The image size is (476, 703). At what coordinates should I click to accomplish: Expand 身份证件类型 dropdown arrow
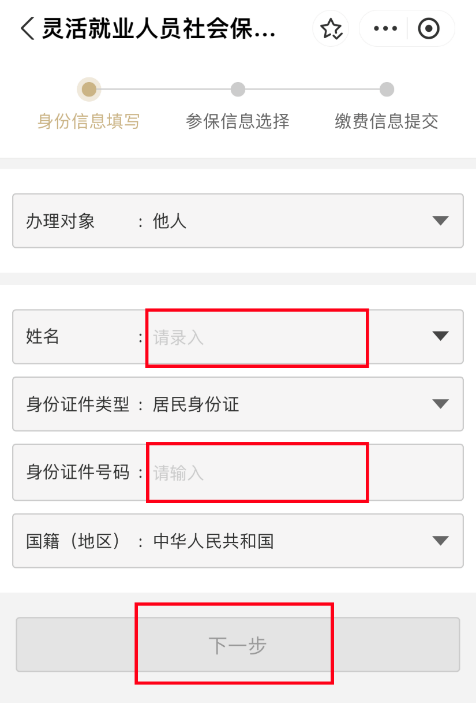[440, 404]
